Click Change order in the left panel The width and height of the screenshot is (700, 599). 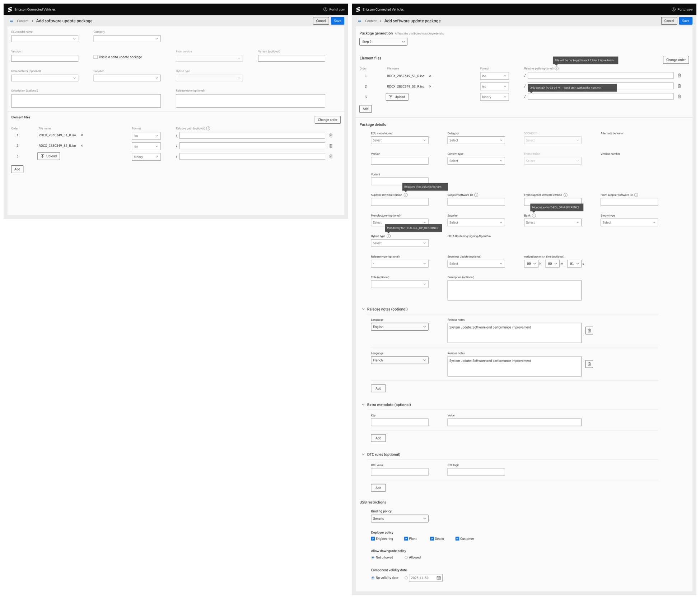point(327,120)
